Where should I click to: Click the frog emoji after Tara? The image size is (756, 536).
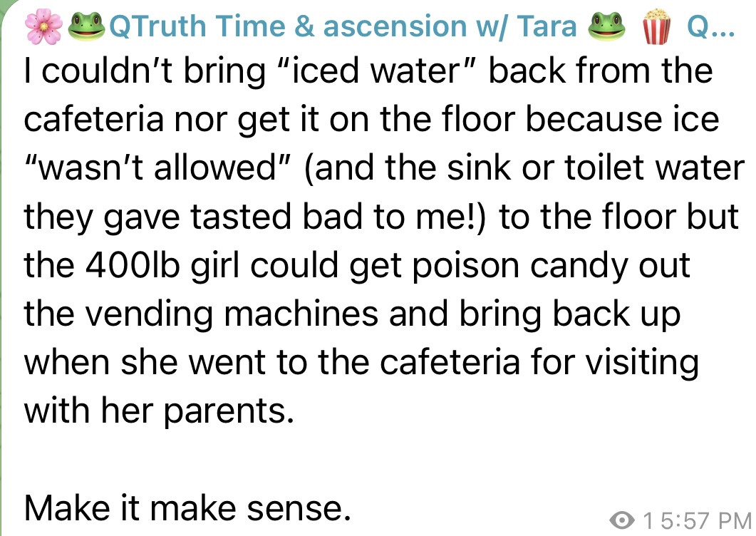[606, 27]
